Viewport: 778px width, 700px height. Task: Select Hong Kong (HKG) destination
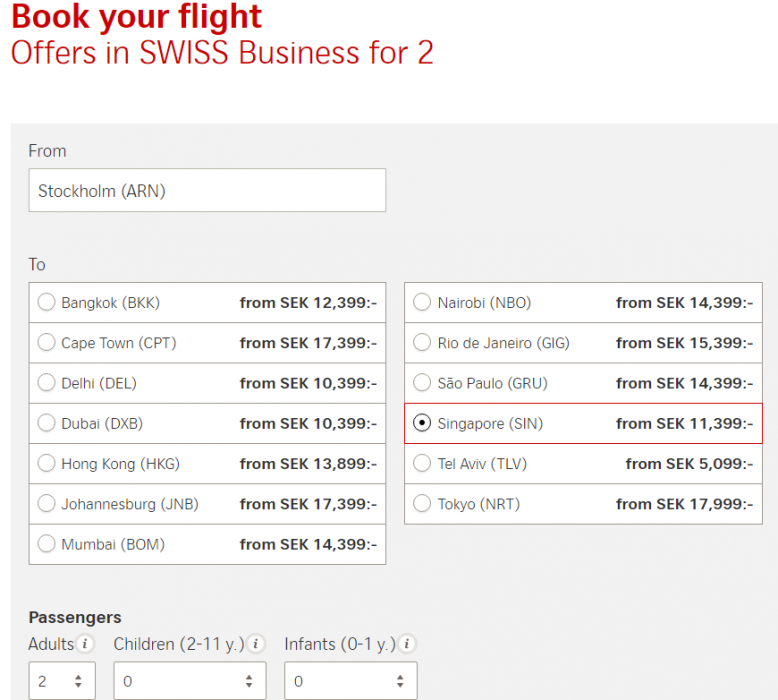(46, 464)
